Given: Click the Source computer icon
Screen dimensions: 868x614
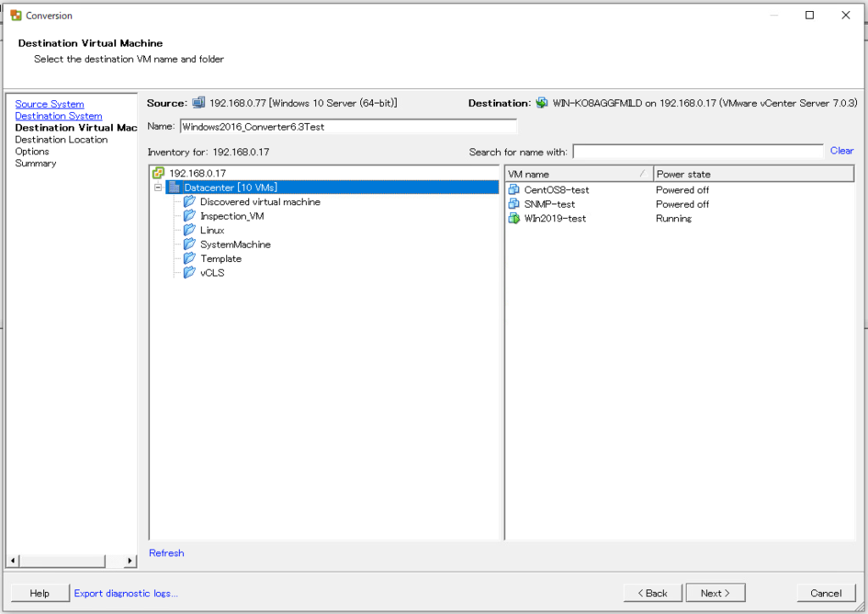Looking at the screenshot, I should click(x=198, y=103).
